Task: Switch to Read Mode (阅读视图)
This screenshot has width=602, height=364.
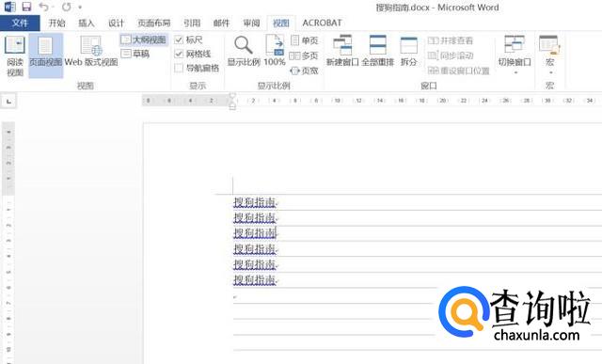Action: 15,55
